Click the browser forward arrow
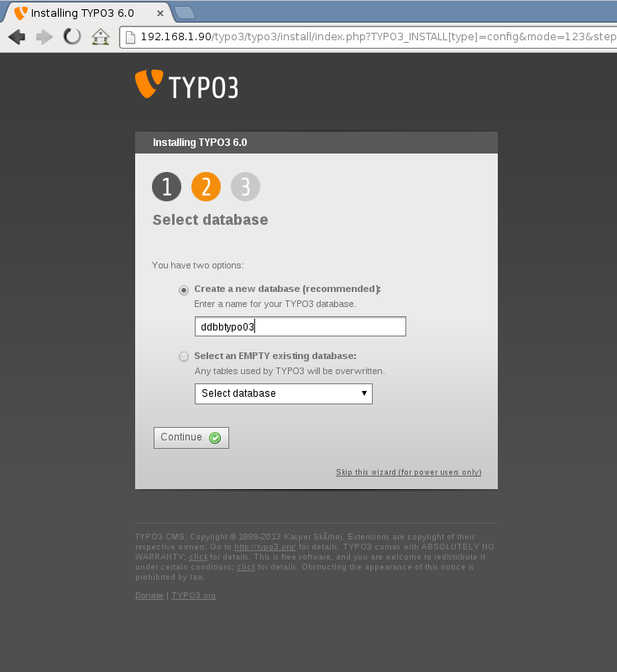Viewport: 617px width, 672px height. pyautogui.click(x=44, y=37)
